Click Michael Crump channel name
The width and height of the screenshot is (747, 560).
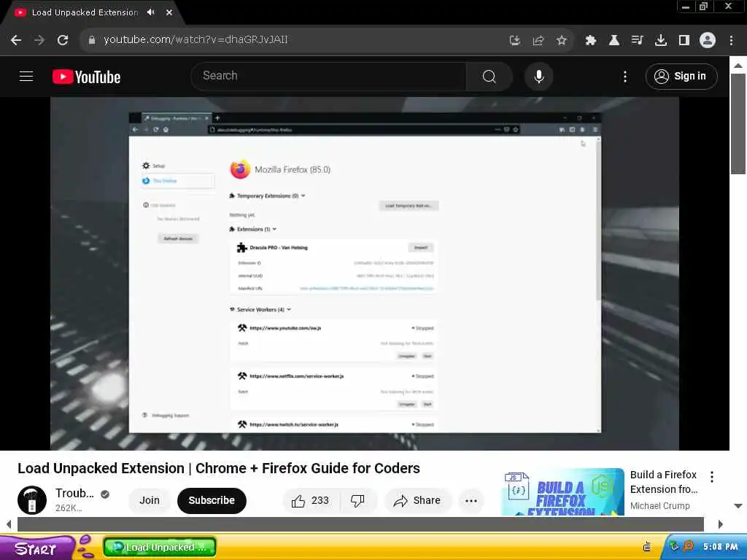659,506
